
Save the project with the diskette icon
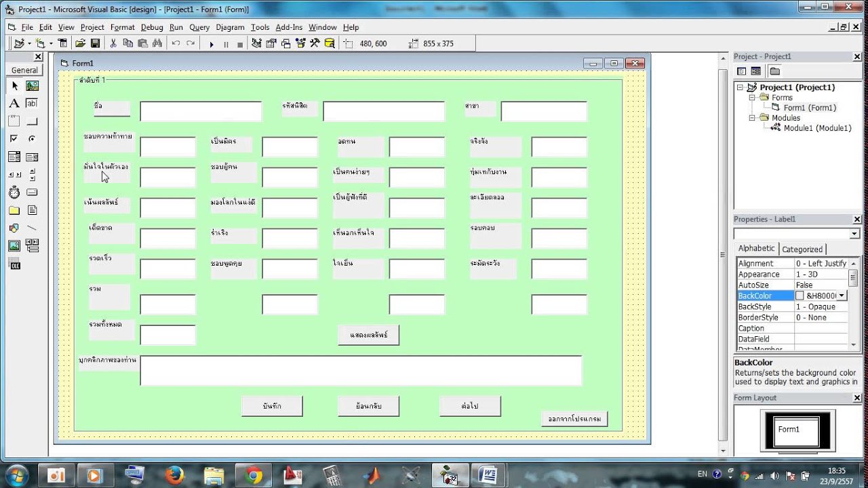(x=95, y=43)
